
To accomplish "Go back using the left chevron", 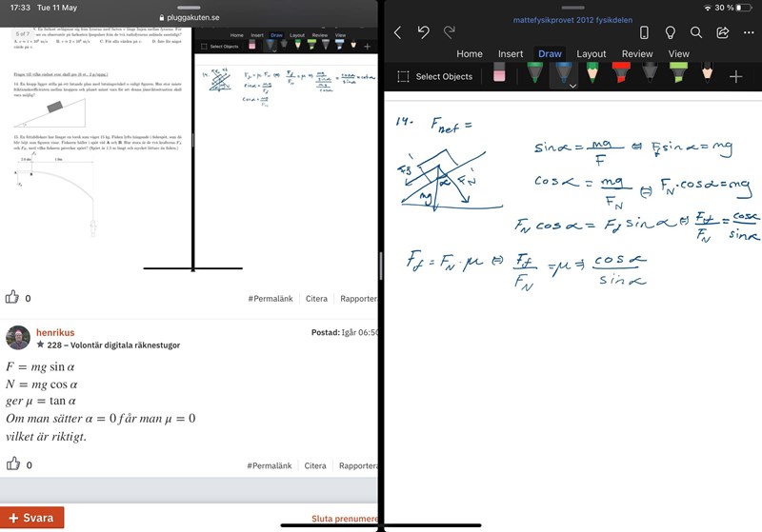I will [397, 32].
